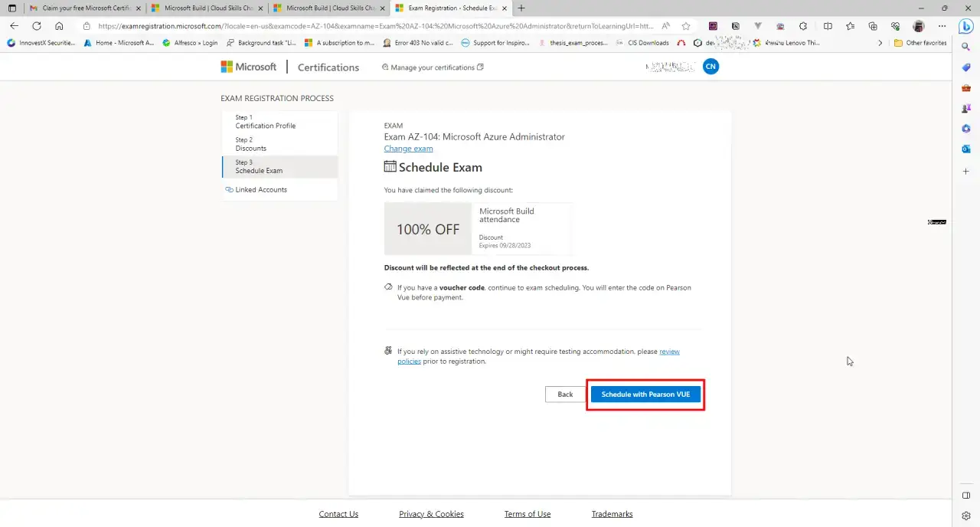Close the Claim your free Microsoft Certification tab

coord(138,8)
